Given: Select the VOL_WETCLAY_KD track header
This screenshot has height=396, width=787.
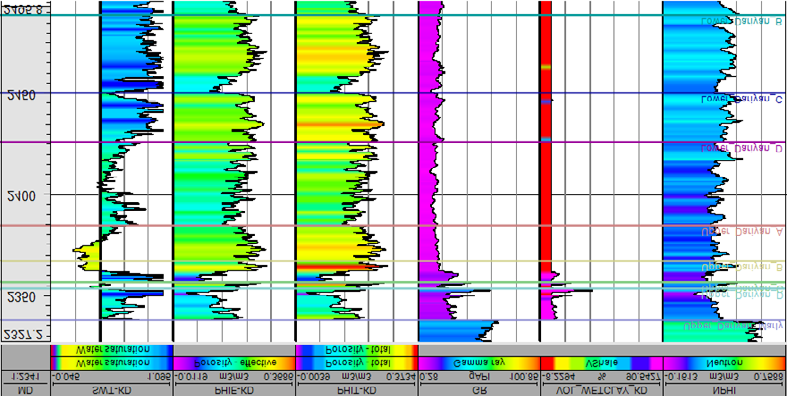Looking at the screenshot, I should pos(601,389).
